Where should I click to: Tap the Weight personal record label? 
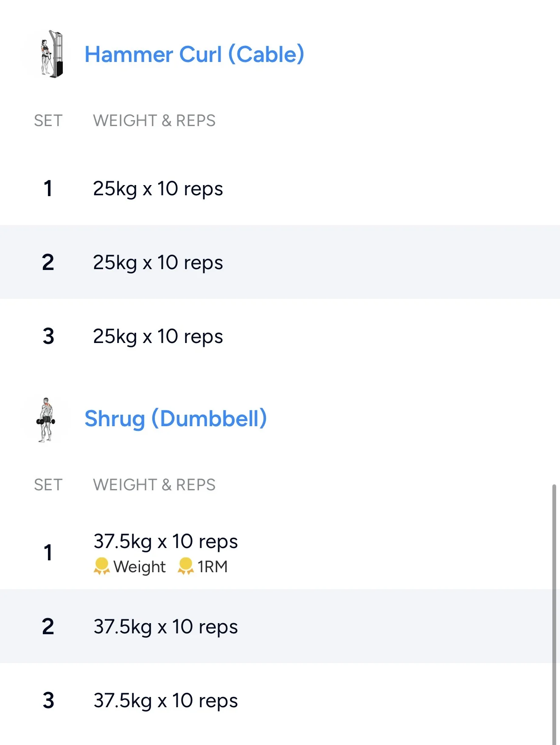point(140,567)
